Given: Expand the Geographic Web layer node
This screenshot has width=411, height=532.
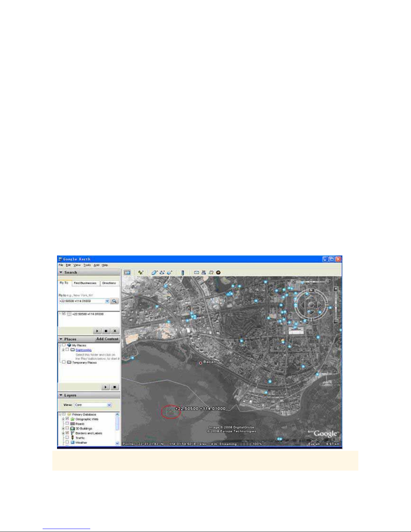Looking at the screenshot, I should pyautogui.click(x=63, y=419).
